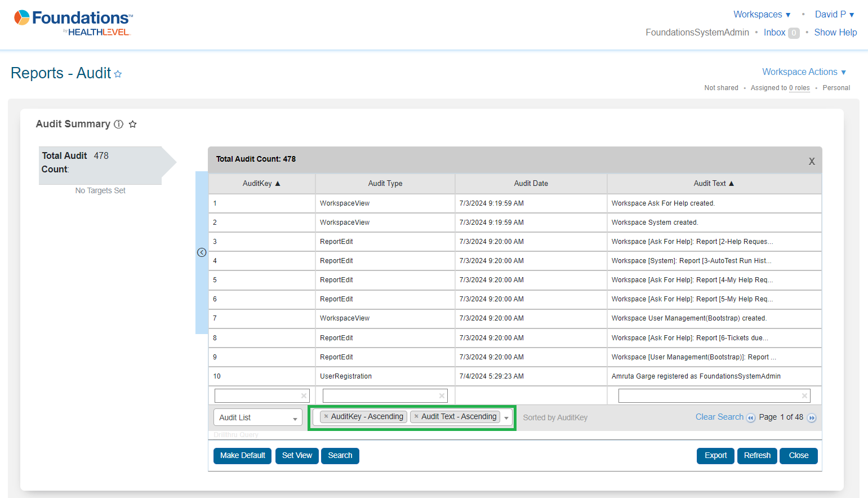Open the David P user menu
868x498 pixels.
834,15
